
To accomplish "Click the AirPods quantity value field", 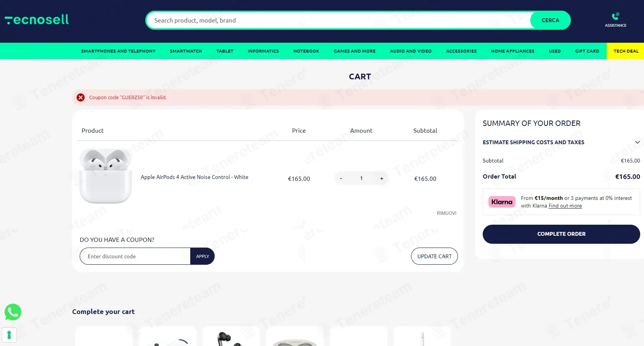I will 361,179.
